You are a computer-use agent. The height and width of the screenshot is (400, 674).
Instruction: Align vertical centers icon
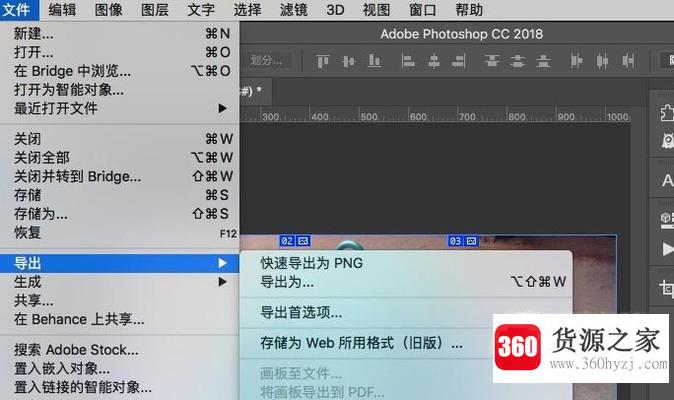click(349, 61)
